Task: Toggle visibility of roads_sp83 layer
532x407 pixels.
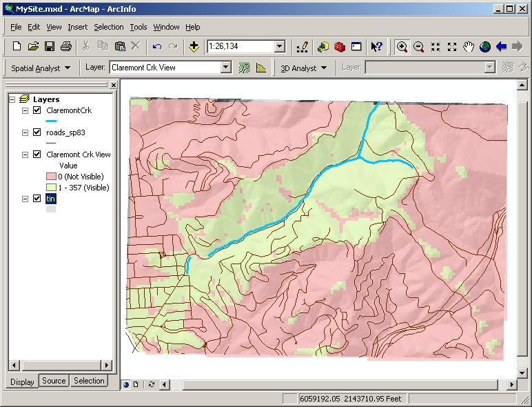Action: [x=37, y=132]
